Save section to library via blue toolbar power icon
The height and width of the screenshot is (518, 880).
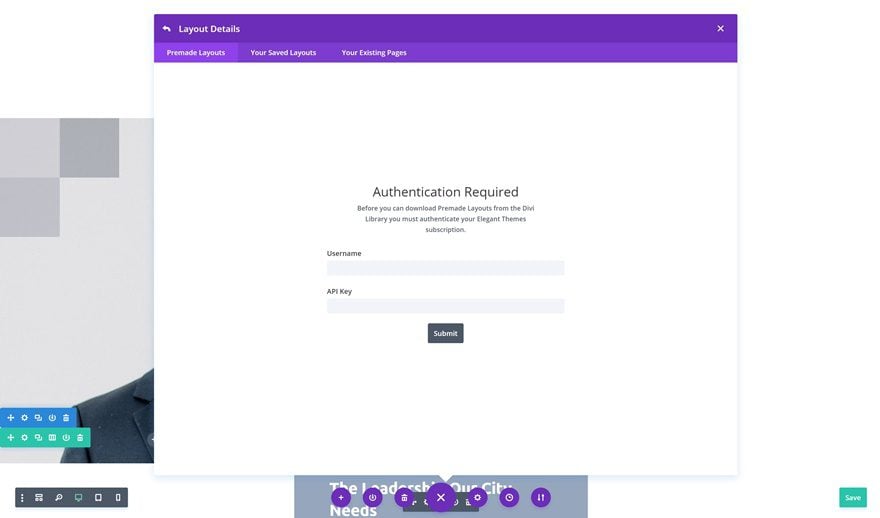coord(52,418)
